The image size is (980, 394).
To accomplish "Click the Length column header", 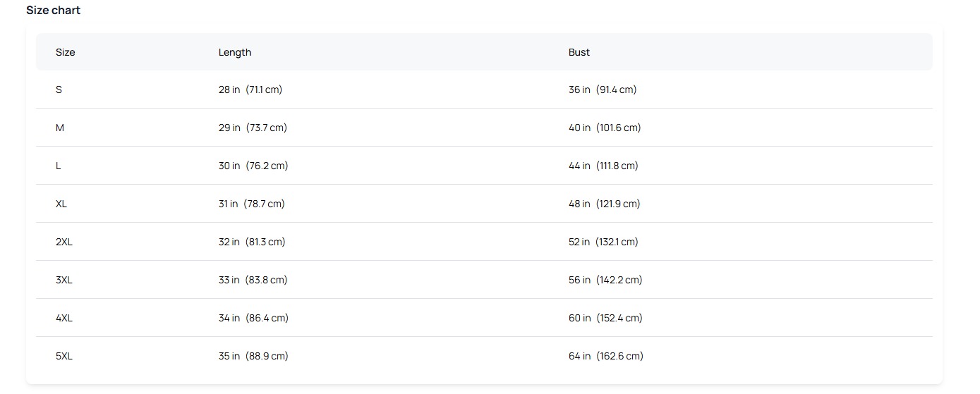I will pyautogui.click(x=235, y=52).
